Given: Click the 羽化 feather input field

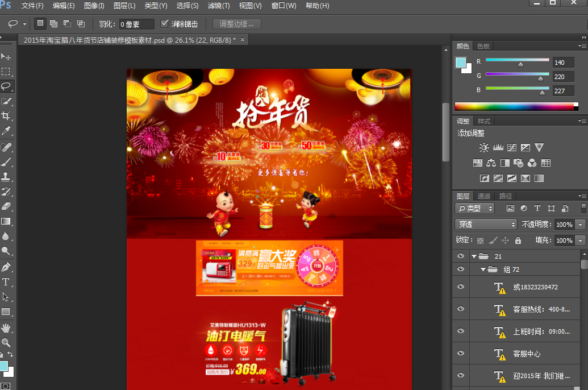Looking at the screenshot, I should click(x=136, y=24).
